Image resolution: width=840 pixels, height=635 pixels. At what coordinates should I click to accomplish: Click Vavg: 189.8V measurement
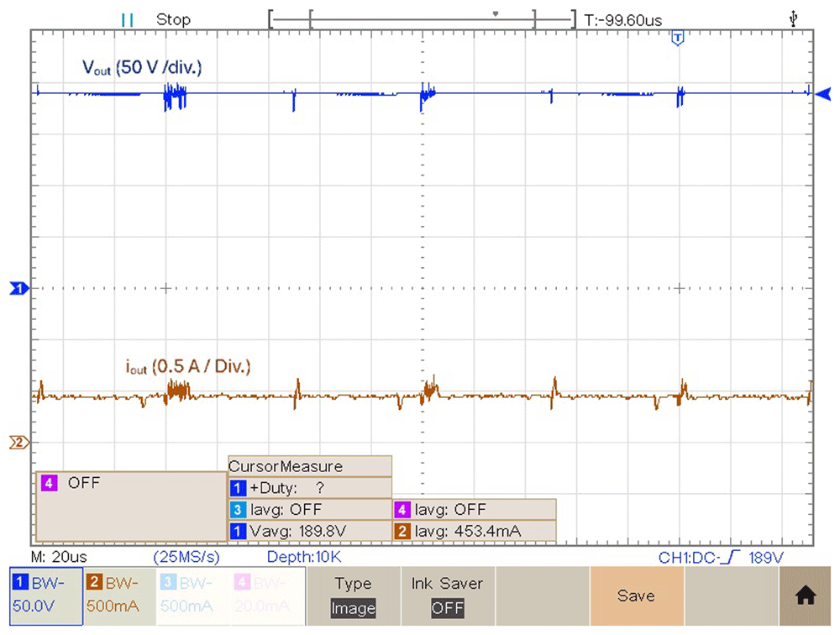[x=310, y=531]
